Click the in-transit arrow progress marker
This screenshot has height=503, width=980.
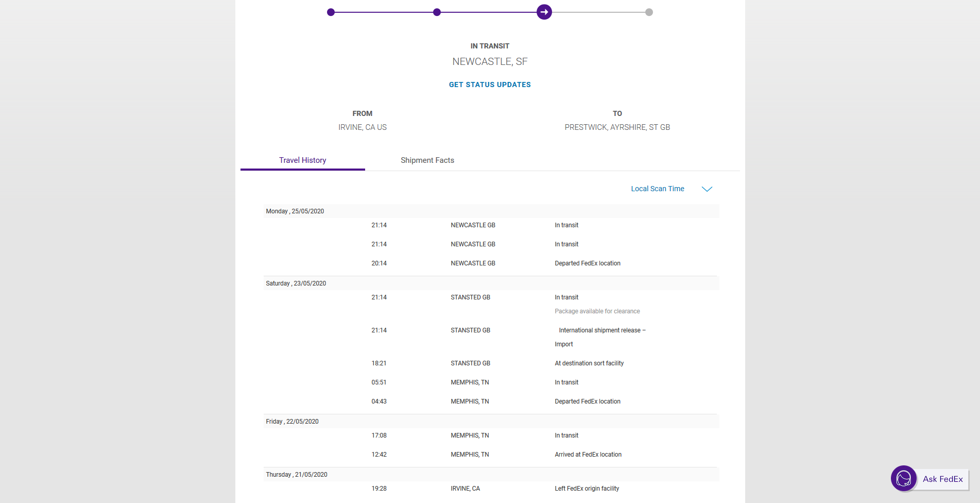pos(544,12)
